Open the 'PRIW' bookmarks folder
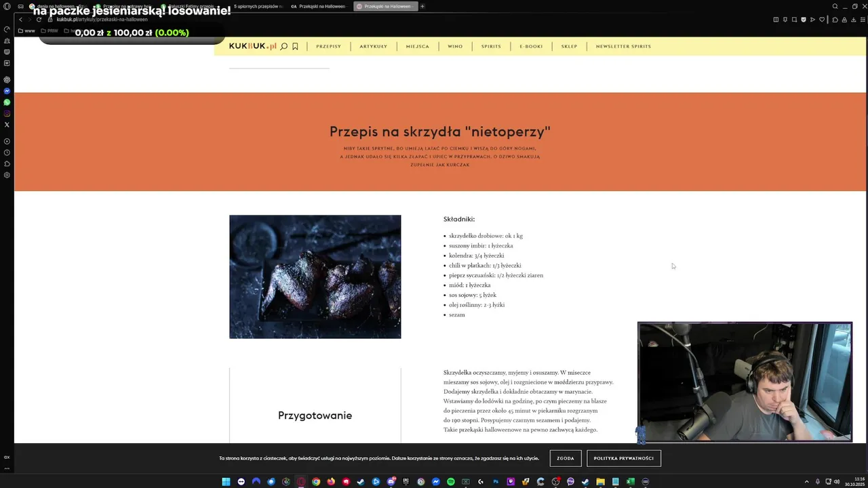 click(x=50, y=30)
